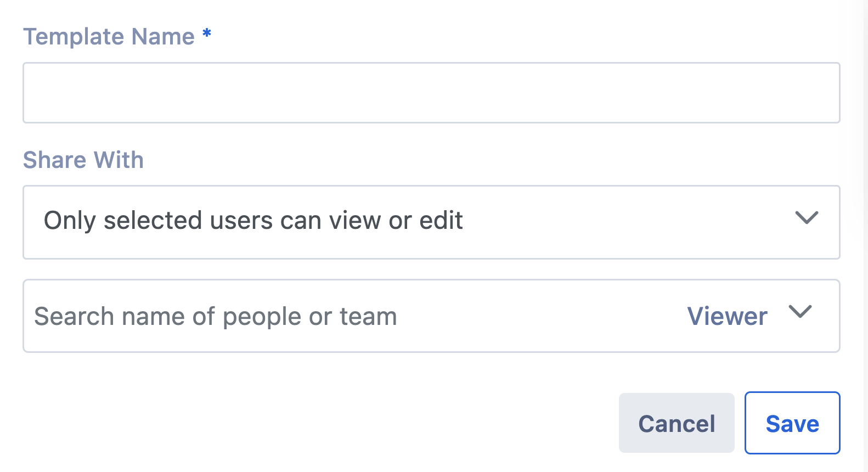Image resolution: width=868 pixels, height=472 pixels.
Task: Focus the empty template name box
Action: pos(431,93)
